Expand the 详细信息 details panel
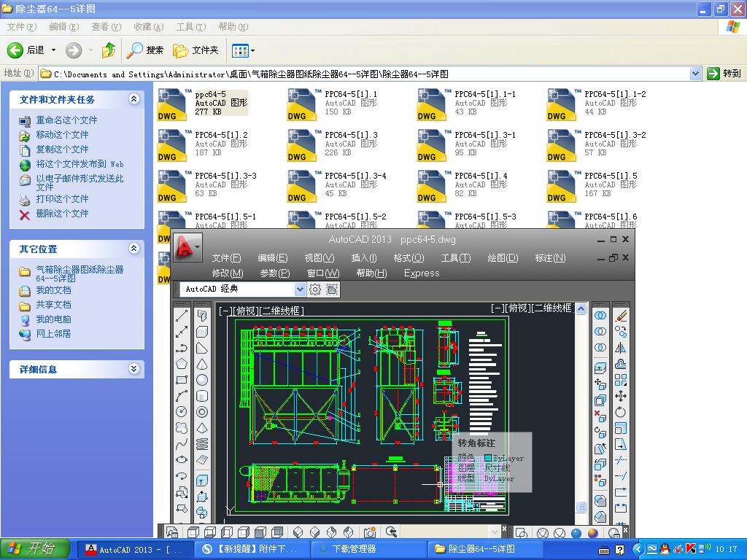 [x=133, y=369]
